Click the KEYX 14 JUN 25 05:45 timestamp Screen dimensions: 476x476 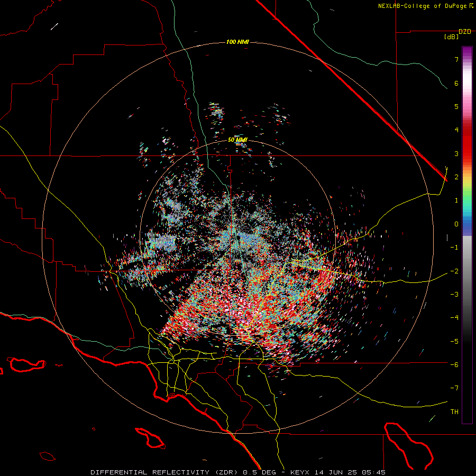[x=338, y=472]
